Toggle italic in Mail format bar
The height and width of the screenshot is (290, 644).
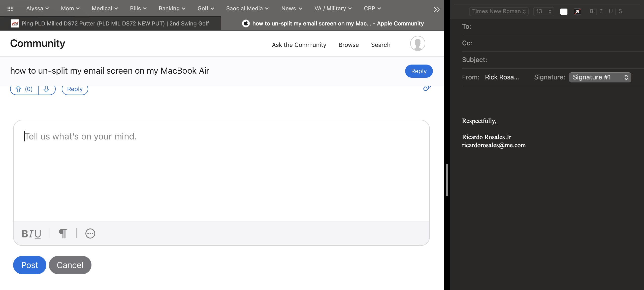(x=601, y=11)
